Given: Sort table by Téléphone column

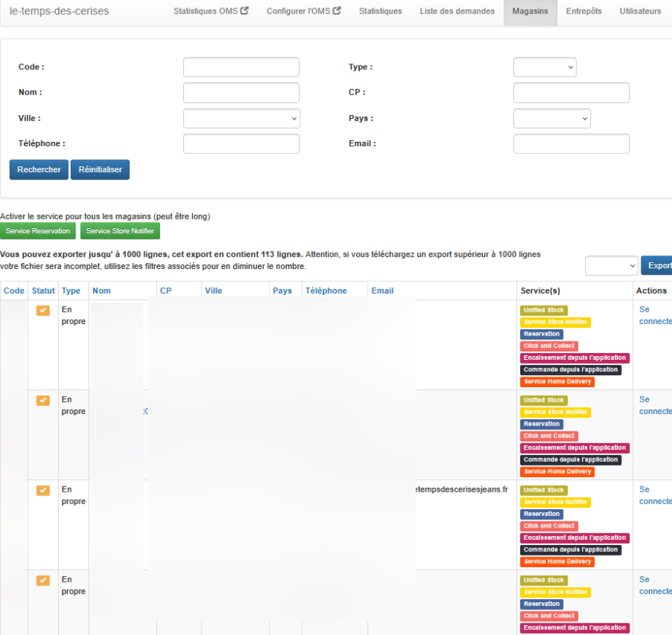Looking at the screenshot, I should click(326, 290).
